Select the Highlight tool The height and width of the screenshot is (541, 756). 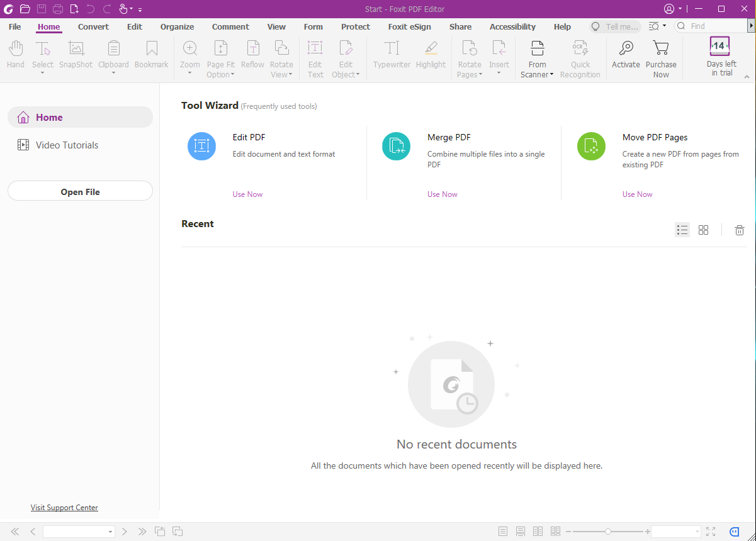pyautogui.click(x=431, y=55)
